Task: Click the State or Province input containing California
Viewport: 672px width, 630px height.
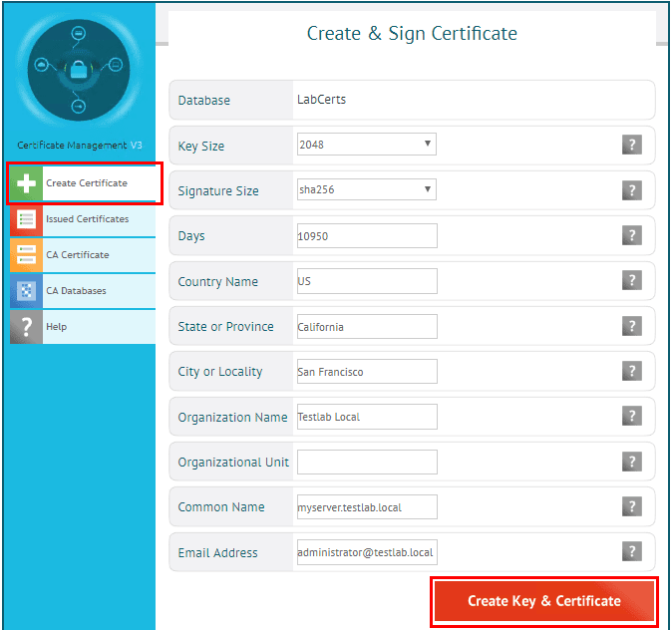Action: point(367,327)
